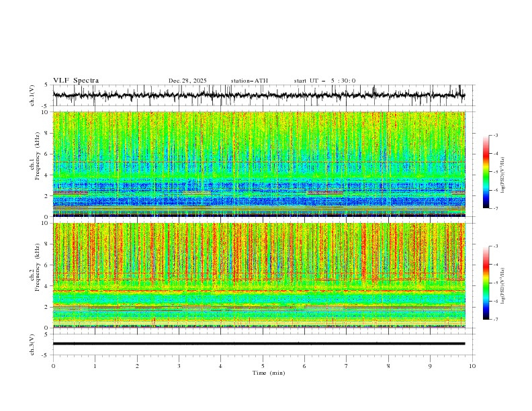532x411 pixels.
Task: Click the time axis tick label "2"
Action: click(x=137, y=366)
